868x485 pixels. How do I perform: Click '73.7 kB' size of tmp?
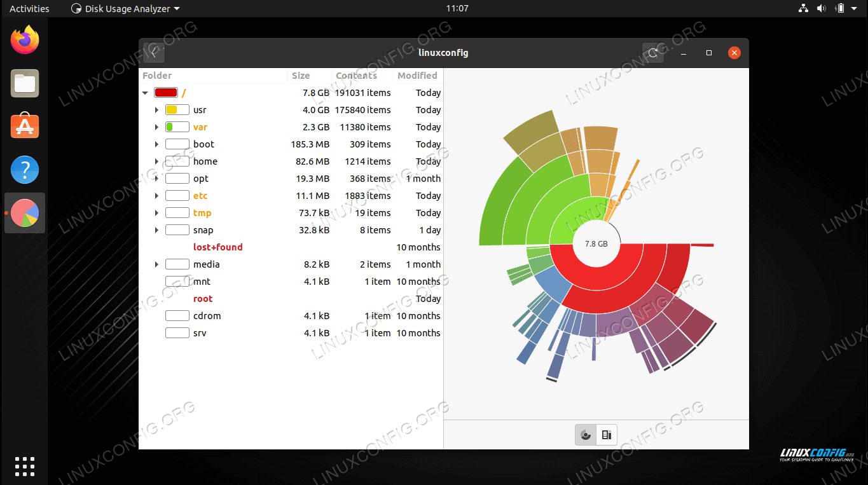pos(314,213)
